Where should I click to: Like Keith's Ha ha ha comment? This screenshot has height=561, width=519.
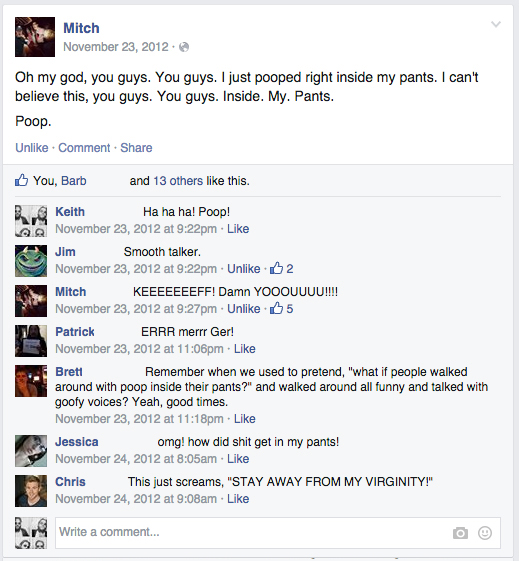(238, 229)
